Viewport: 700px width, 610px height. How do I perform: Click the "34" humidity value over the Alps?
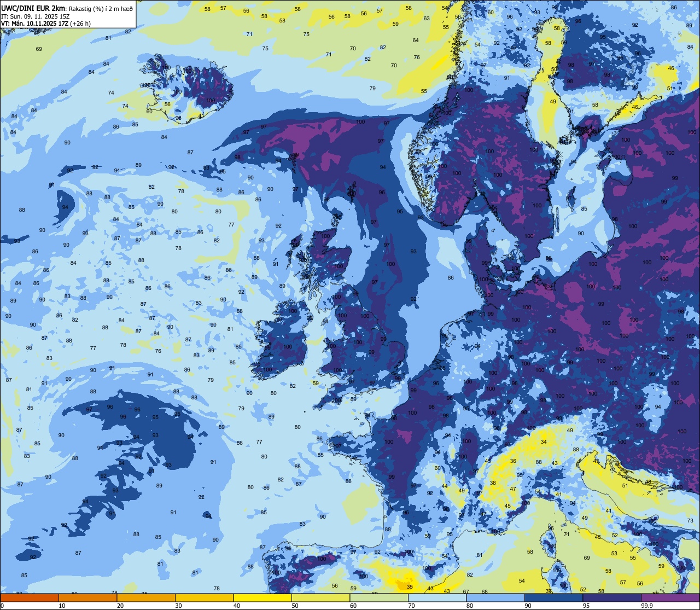tap(544, 441)
